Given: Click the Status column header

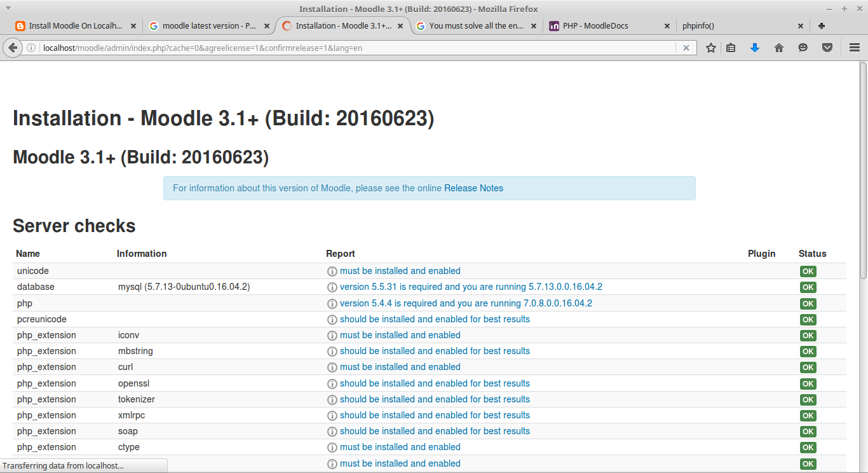Looking at the screenshot, I should (x=813, y=254).
